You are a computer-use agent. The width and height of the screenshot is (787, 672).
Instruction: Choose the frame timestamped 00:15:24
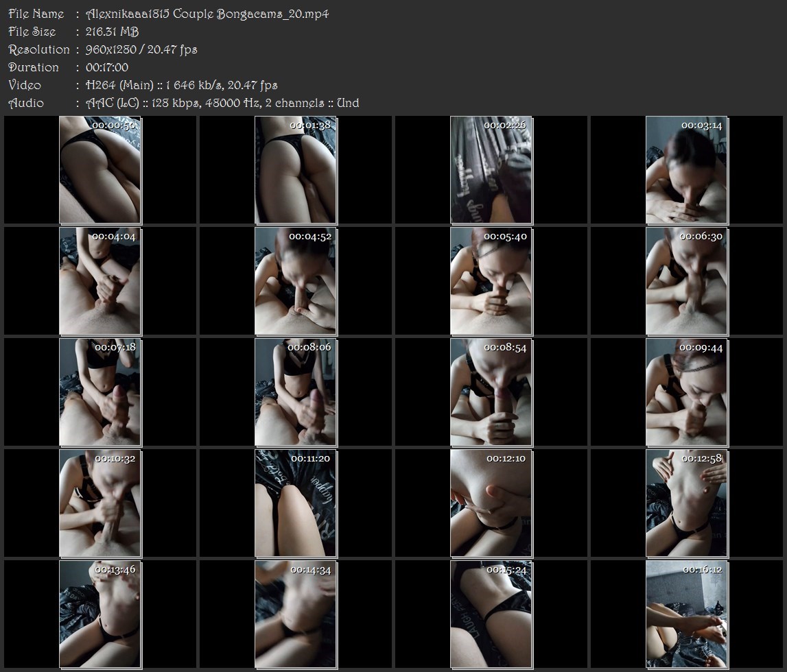coord(491,614)
